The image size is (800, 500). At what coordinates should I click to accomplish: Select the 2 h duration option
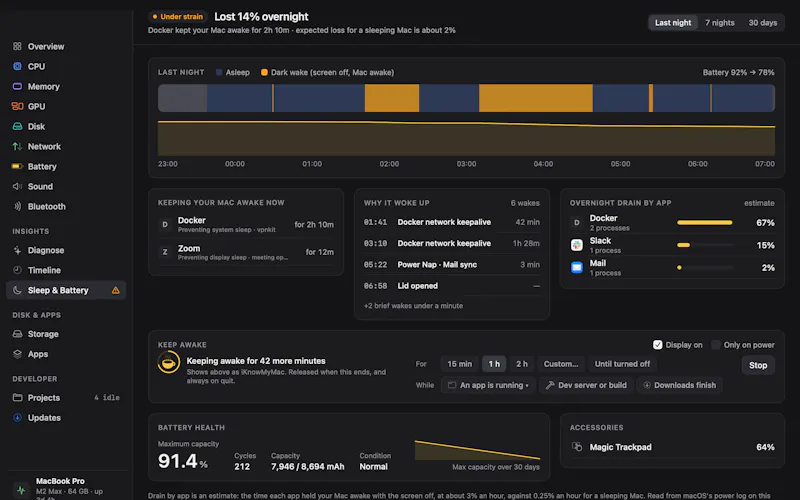[x=521, y=364]
